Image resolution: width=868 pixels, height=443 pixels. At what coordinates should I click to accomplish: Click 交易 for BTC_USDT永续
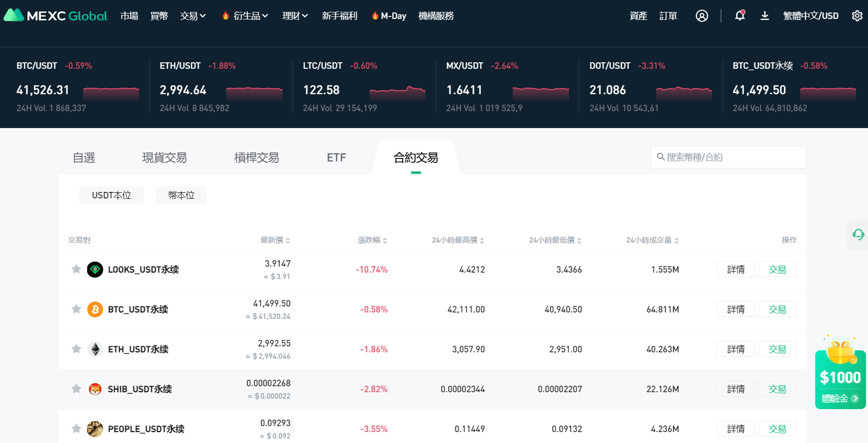click(777, 309)
